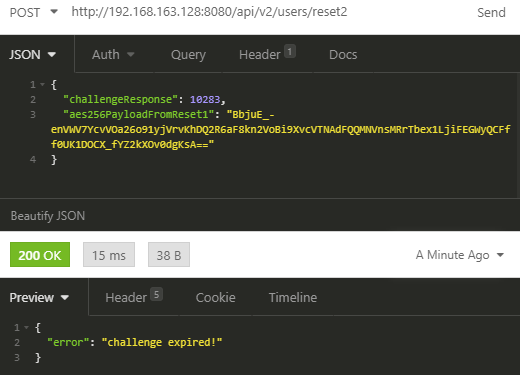This screenshot has width=520, height=375.
Task: Place cursor in "aes256PayloadFromReset1" key
Action: [139, 114]
